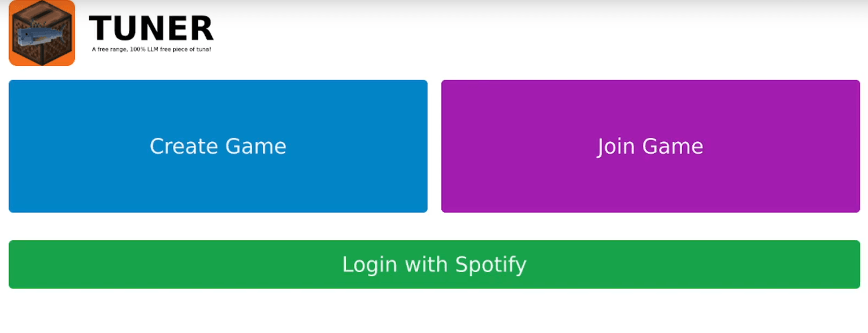Join an existing game via Join Game

(x=650, y=146)
